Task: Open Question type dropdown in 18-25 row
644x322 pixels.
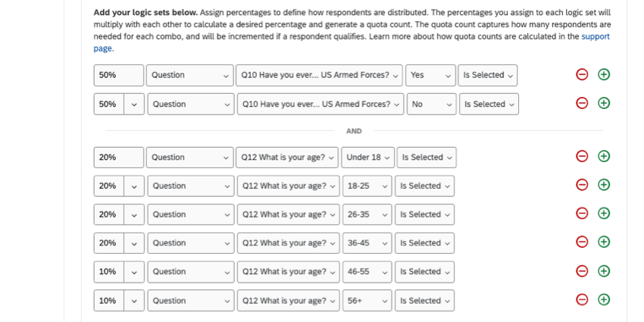Action: (x=190, y=186)
